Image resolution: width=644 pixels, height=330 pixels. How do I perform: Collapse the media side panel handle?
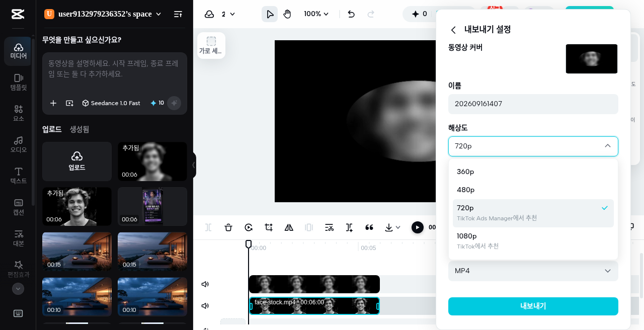pyautogui.click(x=194, y=165)
